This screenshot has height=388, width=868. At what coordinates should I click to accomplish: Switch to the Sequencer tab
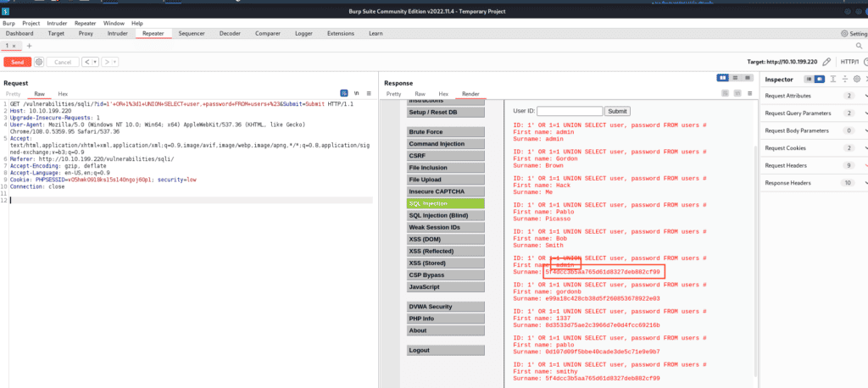point(192,34)
